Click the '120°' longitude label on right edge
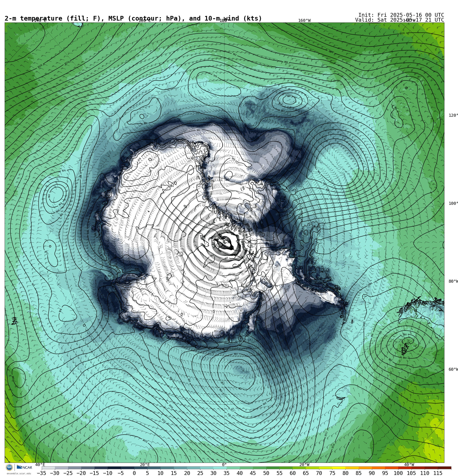 [453, 115]
